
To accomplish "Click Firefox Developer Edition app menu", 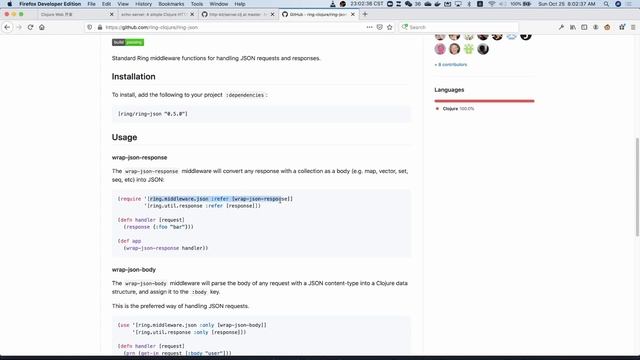I will [50, 4].
